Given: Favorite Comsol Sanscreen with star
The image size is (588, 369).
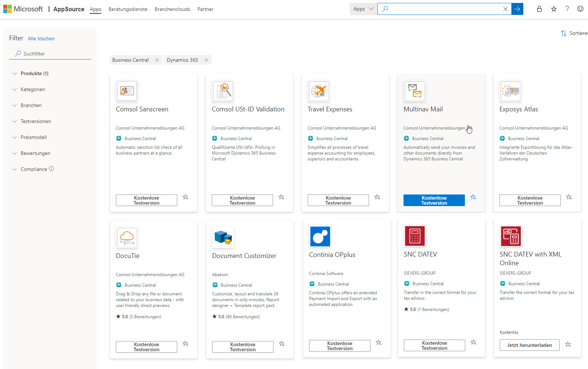Looking at the screenshot, I should pos(186,197).
